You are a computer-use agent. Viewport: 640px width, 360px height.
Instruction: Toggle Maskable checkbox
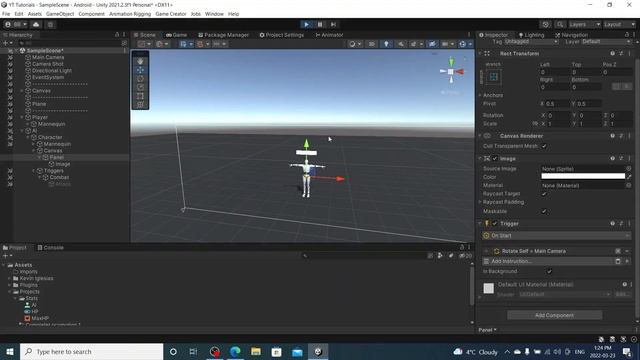(x=544, y=211)
